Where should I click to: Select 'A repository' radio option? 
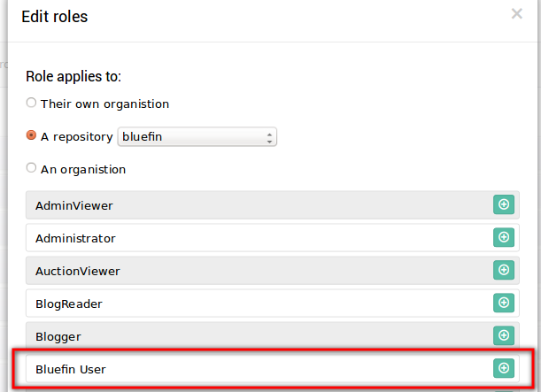coord(31,135)
